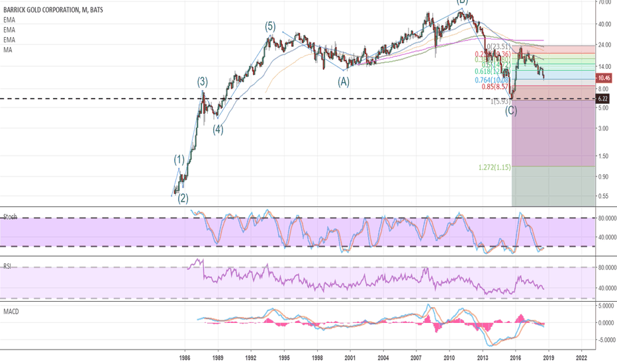The height and width of the screenshot is (364, 617).
Task: Click the 1.272(1.15) Fibonacci extension label
Action: tap(495, 167)
